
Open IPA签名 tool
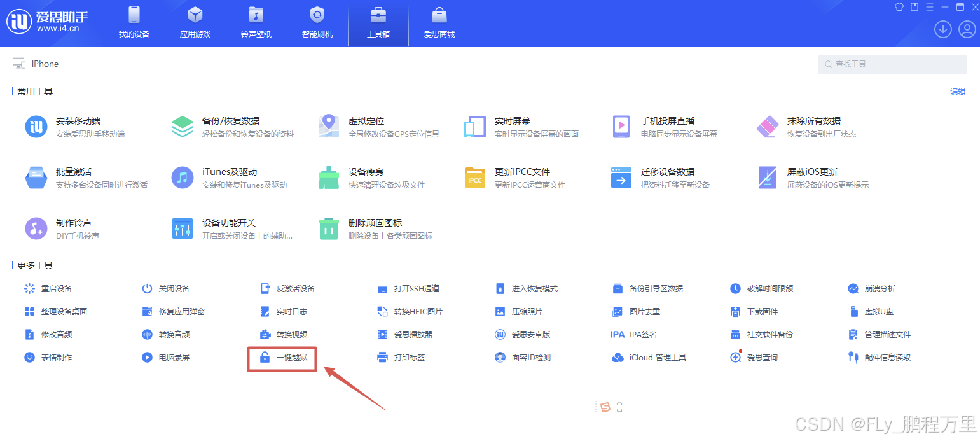click(x=634, y=334)
